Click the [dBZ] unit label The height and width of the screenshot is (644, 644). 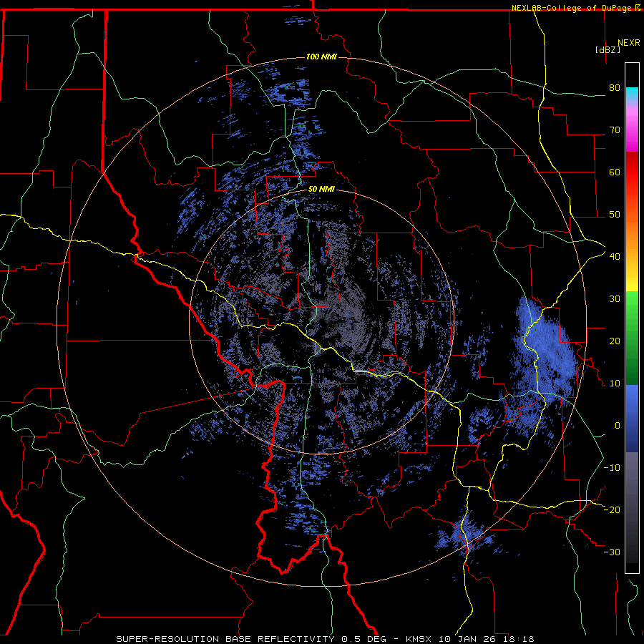pyautogui.click(x=608, y=49)
